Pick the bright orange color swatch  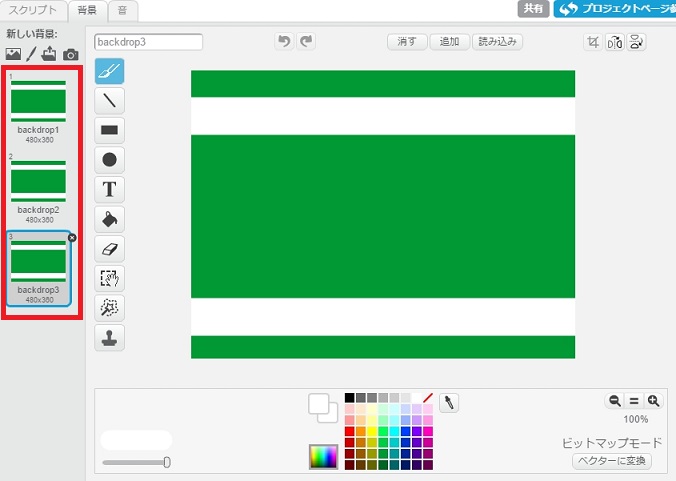pos(361,431)
